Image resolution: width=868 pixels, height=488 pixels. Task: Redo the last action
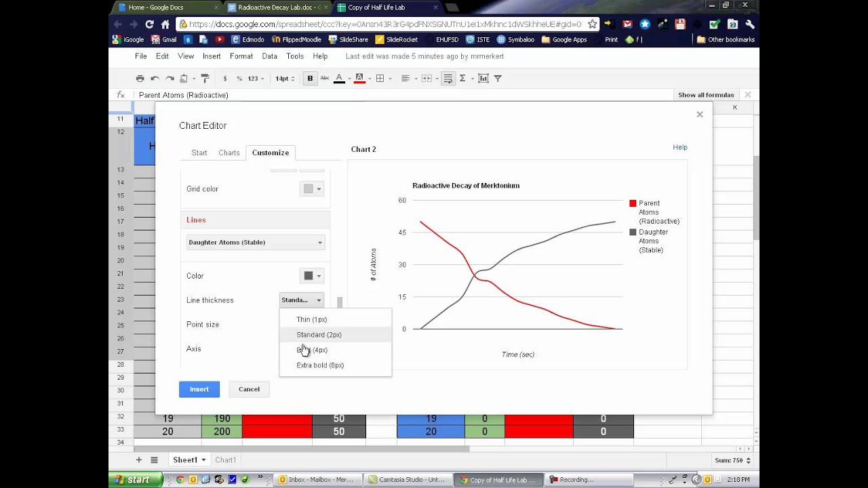[x=170, y=79]
